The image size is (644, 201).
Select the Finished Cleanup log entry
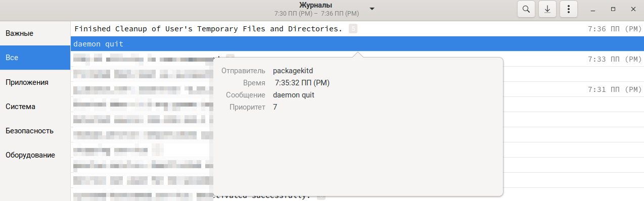coord(357,29)
